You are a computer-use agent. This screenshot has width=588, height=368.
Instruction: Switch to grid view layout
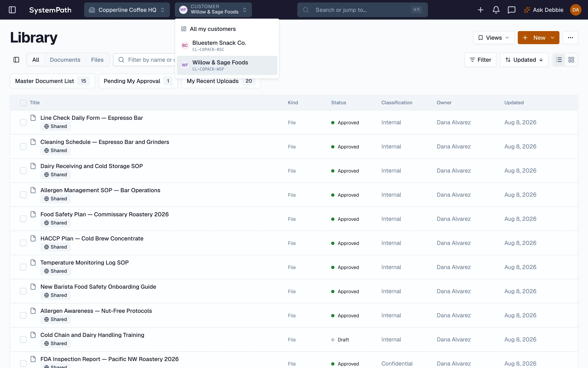571,60
